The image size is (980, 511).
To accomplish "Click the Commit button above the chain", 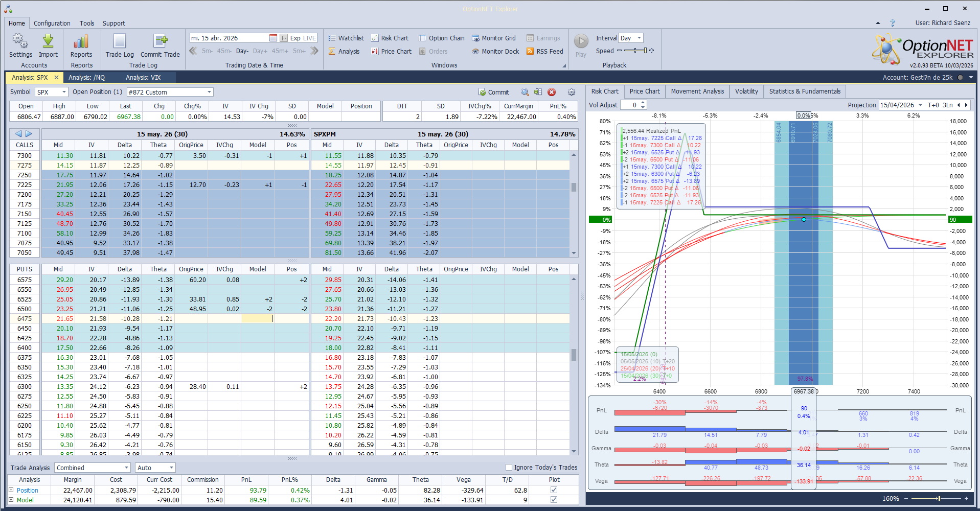I will 494,92.
